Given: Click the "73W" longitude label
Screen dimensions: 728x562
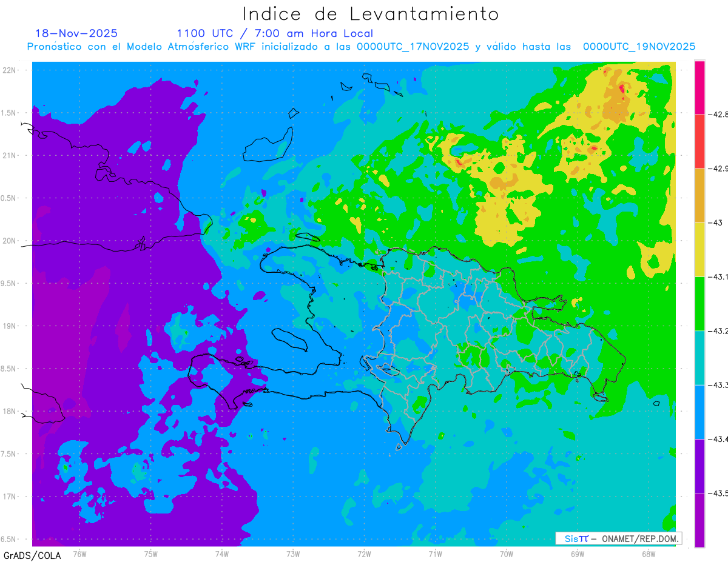Looking at the screenshot, I should click(x=293, y=554).
